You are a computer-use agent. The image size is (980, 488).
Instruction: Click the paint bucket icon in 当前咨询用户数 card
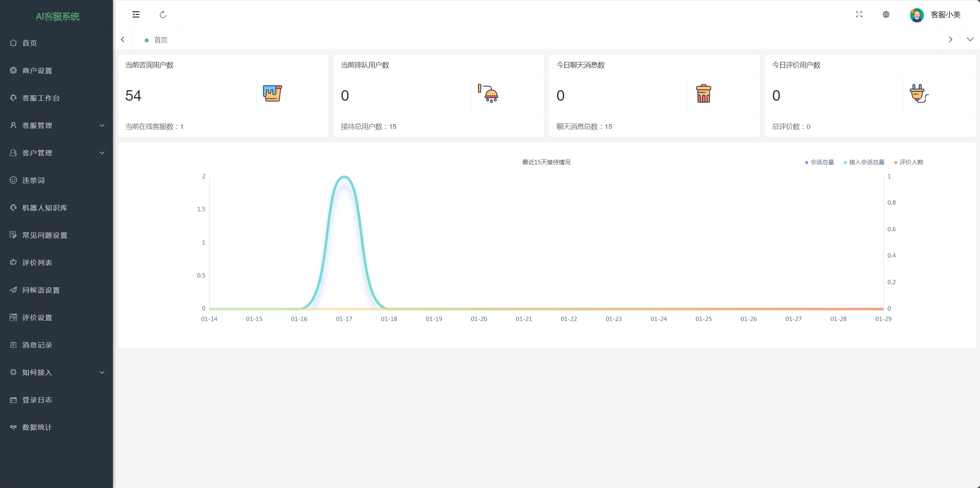(272, 93)
